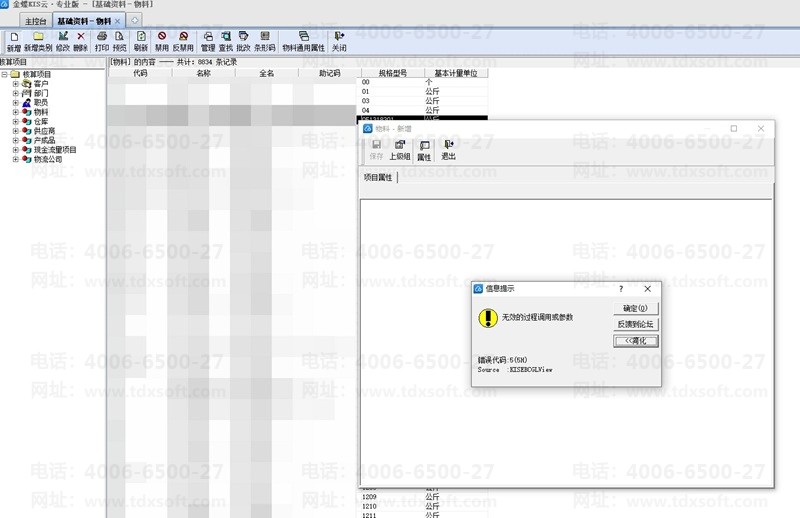
Task: Click 上级组 icon in the 物料-新增 window
Action: click(x=400, y=145)
